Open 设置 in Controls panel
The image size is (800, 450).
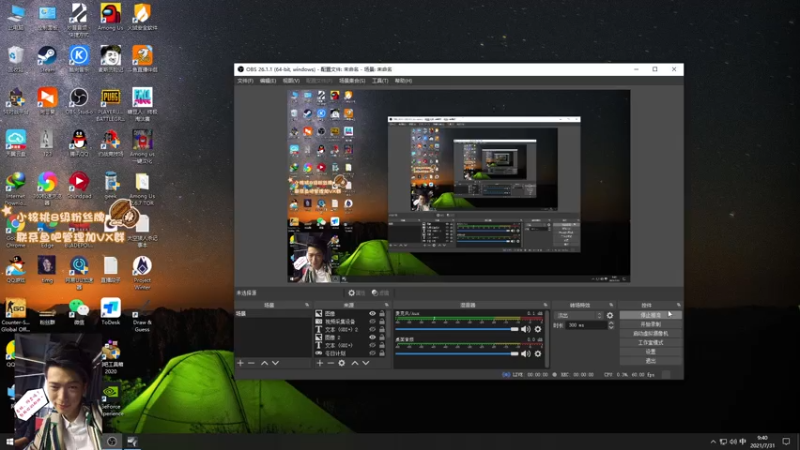651,352
